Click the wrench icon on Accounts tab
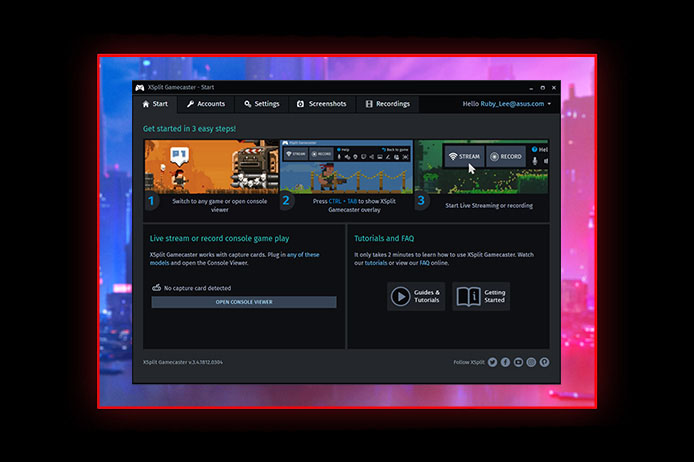 click(190, 104)
